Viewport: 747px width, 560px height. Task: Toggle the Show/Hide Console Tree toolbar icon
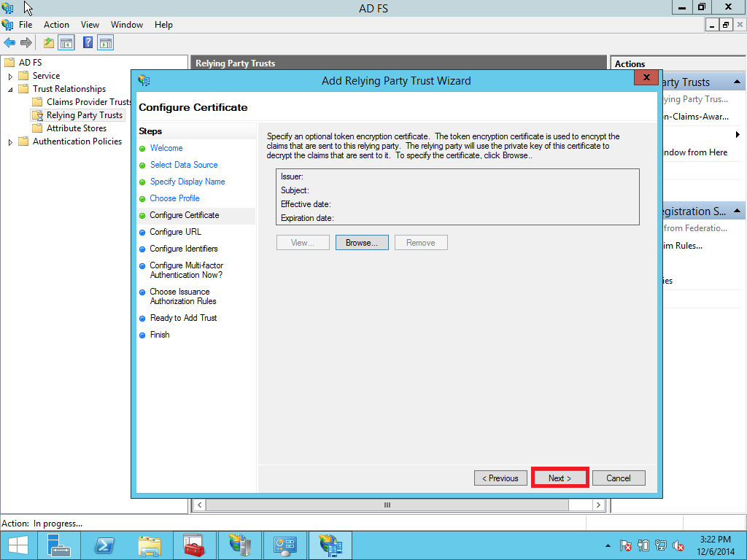(66, 42)
